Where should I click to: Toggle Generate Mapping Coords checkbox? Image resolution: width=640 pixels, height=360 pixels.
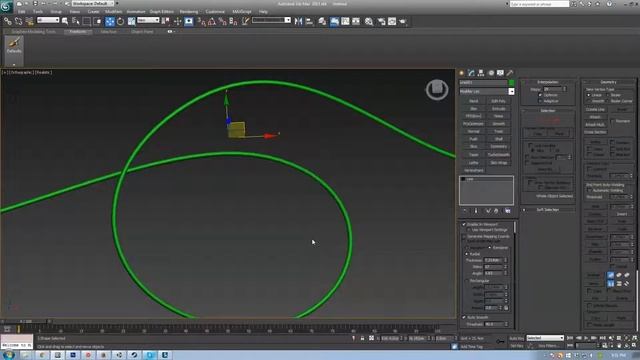point(464,236)
